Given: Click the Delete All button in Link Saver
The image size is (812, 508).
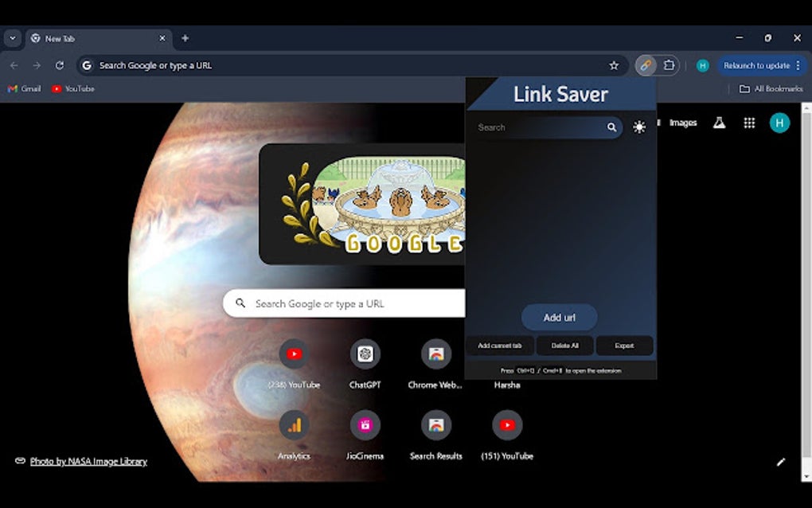Looking at the screenshot, I should point(564,346).
